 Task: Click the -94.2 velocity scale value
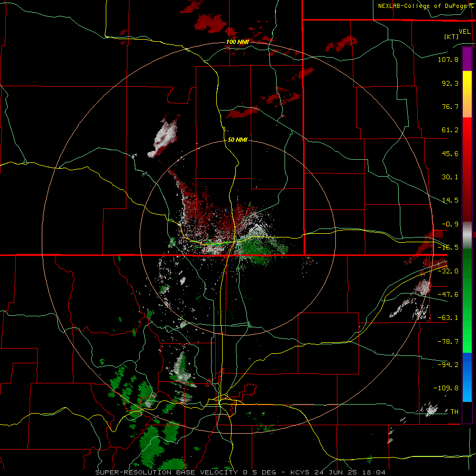tap(448, 364)
